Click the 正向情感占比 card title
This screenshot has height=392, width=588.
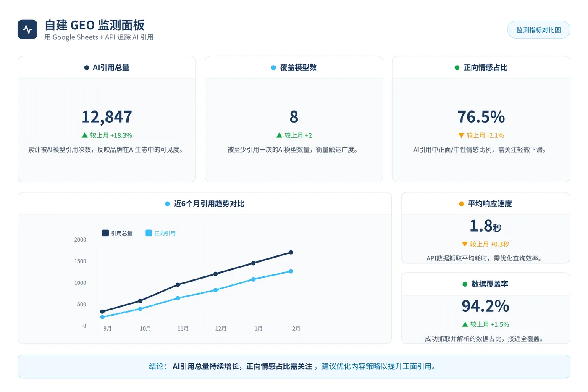point(486,68)
